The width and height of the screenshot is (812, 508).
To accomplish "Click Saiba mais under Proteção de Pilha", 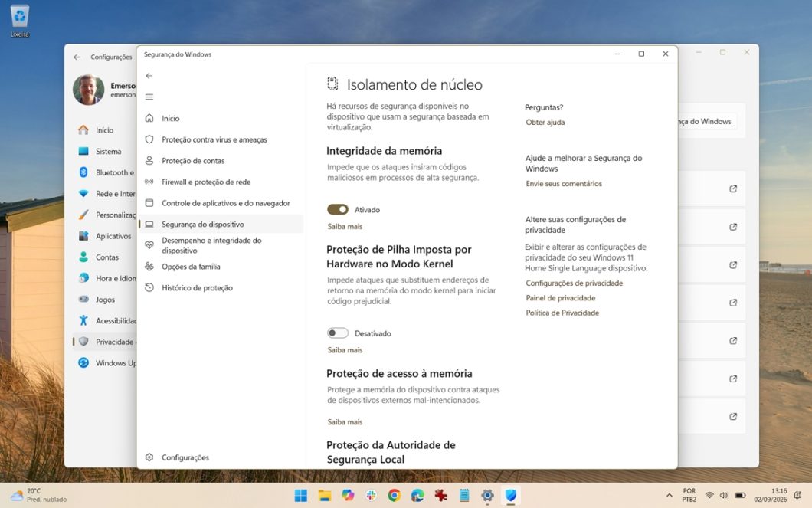I will (345, 350).
